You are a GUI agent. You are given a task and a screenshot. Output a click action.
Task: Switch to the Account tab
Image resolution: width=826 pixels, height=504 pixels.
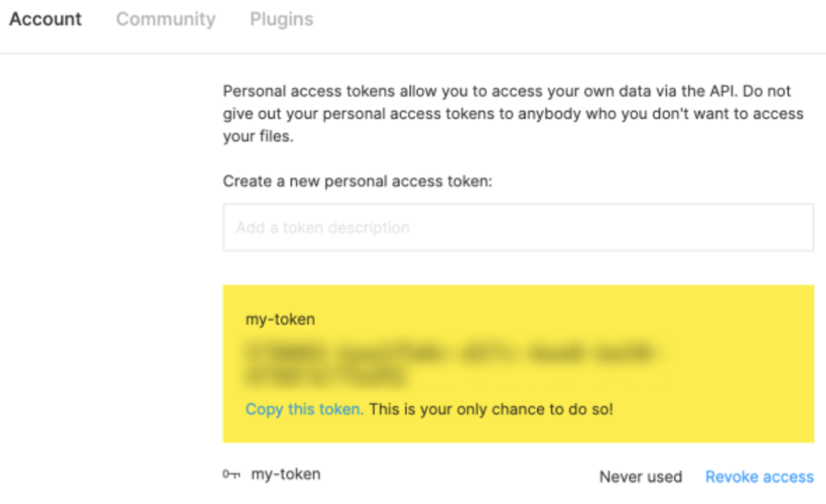coord(45,20)
